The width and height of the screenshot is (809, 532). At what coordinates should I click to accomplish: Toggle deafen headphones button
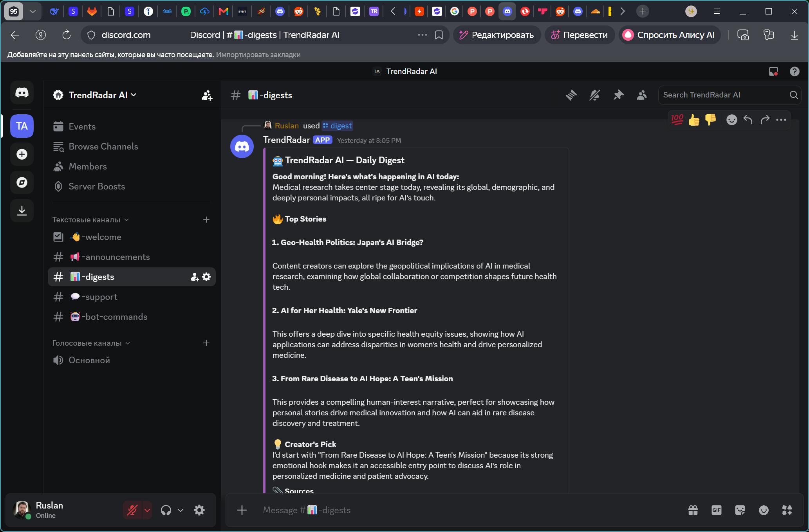166,510
